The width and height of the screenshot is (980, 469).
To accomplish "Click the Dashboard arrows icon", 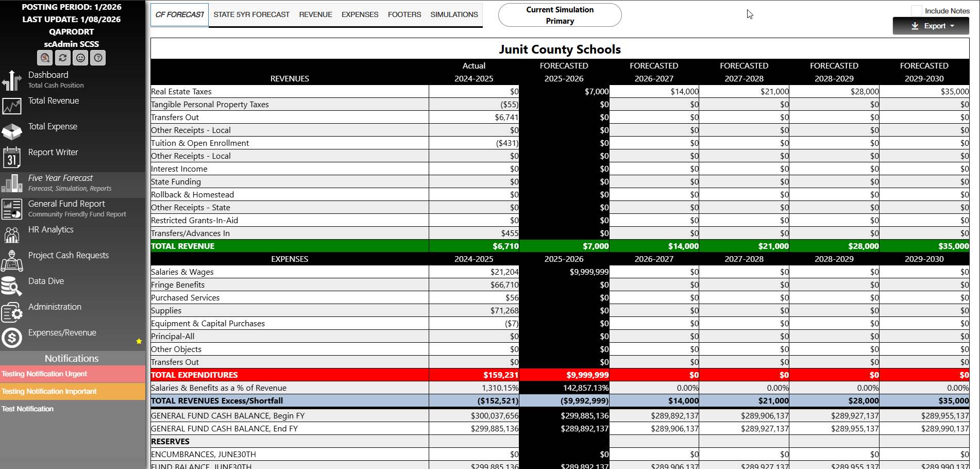I will [x=12, y=80].
